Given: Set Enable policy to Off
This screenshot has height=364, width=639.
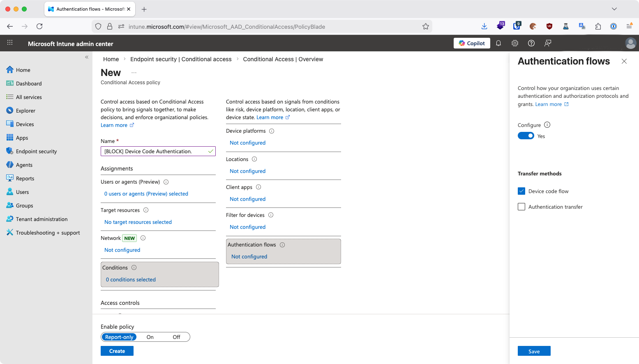Looking at the screenshot, I should 176,337.
